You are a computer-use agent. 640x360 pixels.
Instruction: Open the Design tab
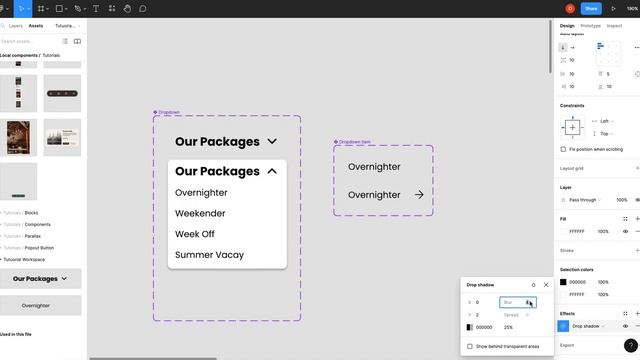[x=567, y=26]
